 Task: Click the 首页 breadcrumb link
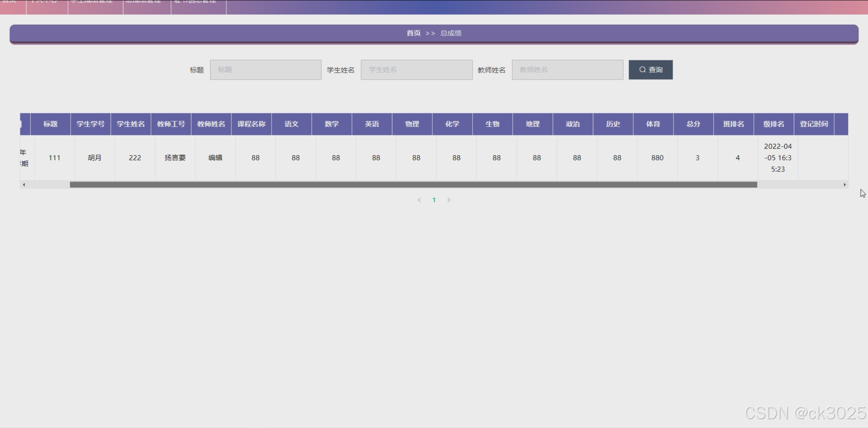[413, 33]
